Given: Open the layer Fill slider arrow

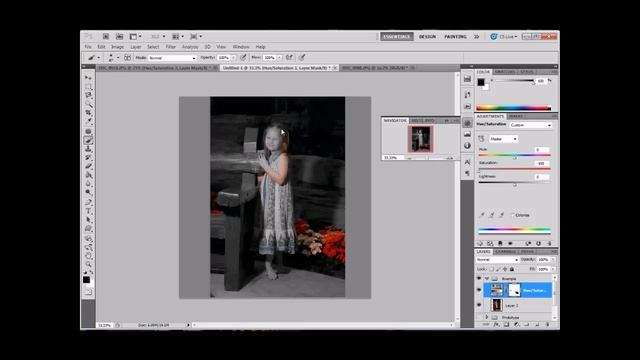Looking at the screenshot, I should pos(553,269).
